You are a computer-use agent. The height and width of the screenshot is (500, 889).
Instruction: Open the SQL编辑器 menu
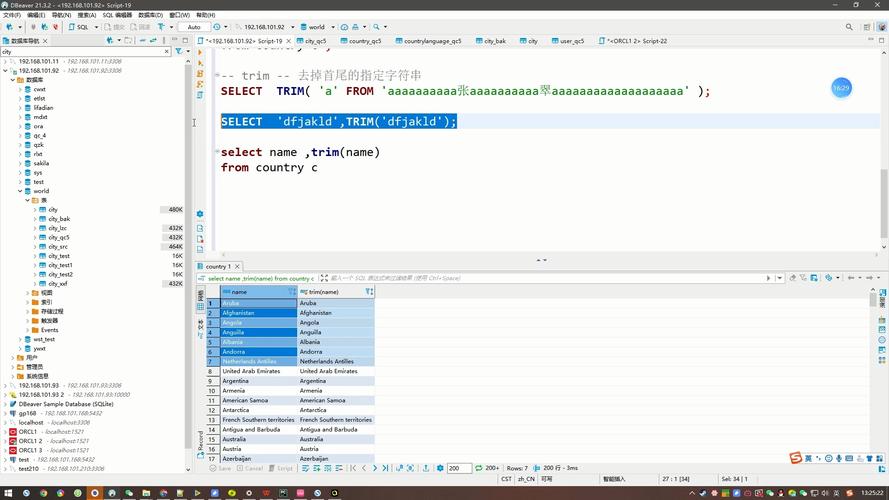click(116, 15)
